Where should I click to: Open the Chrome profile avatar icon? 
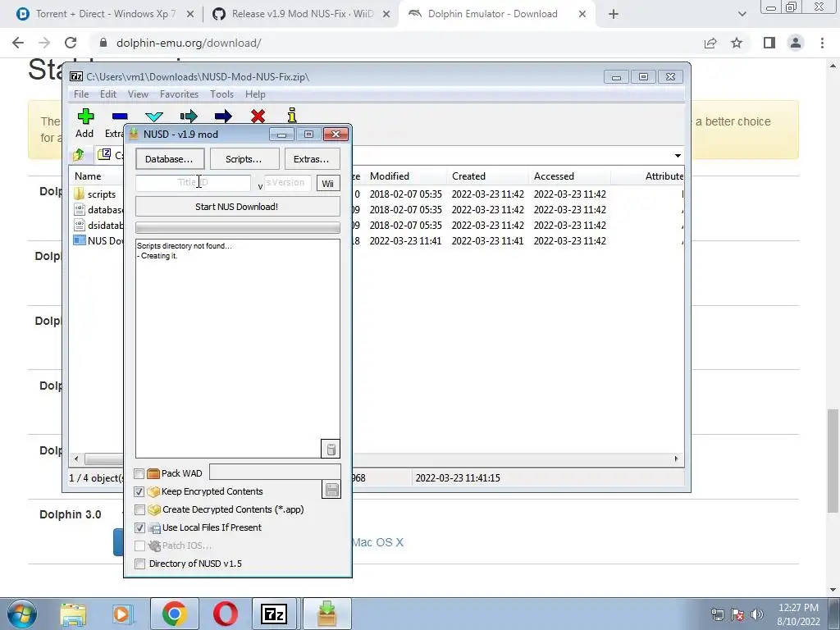click(x=796, y=43)
